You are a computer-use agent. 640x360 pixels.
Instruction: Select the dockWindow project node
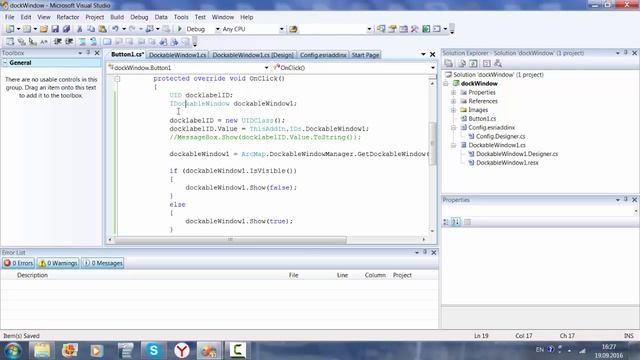[479, 84]
